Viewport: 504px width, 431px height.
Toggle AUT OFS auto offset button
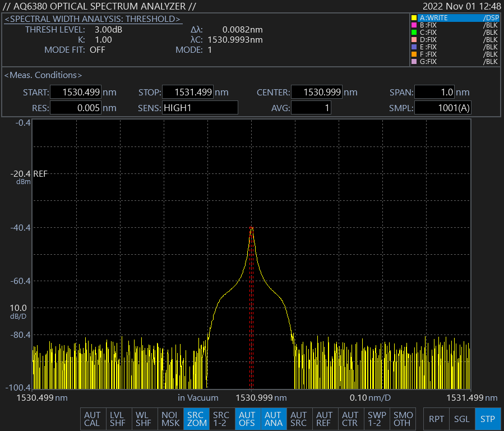pos(247,419)
